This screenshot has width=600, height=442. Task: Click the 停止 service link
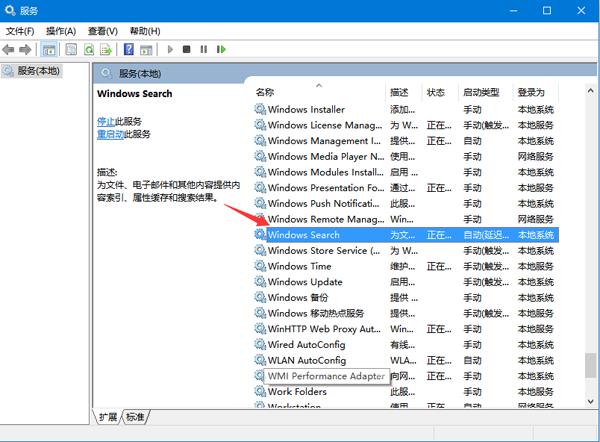pos(105,119)
